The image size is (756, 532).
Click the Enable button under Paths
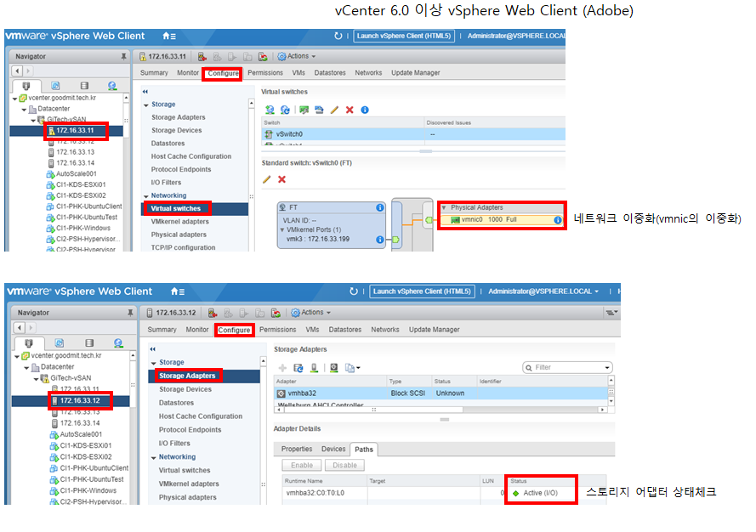click(x=302, y=466)
